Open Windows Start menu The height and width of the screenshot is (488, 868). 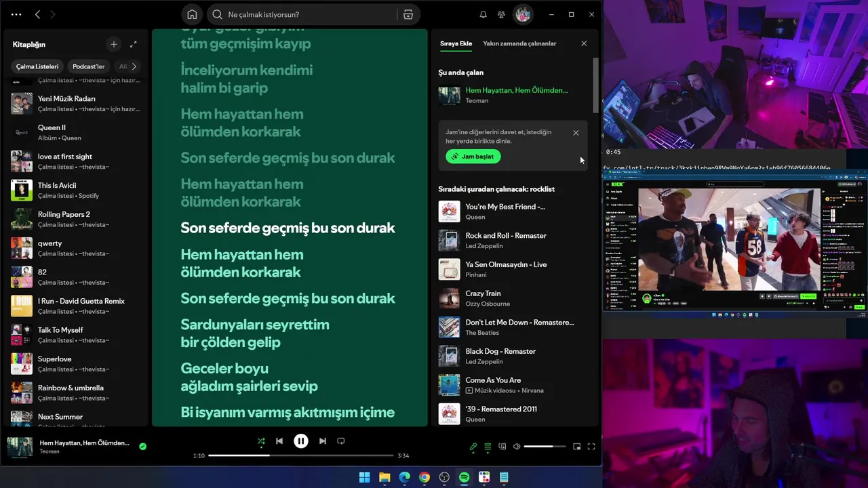click(x=364, y=477)
